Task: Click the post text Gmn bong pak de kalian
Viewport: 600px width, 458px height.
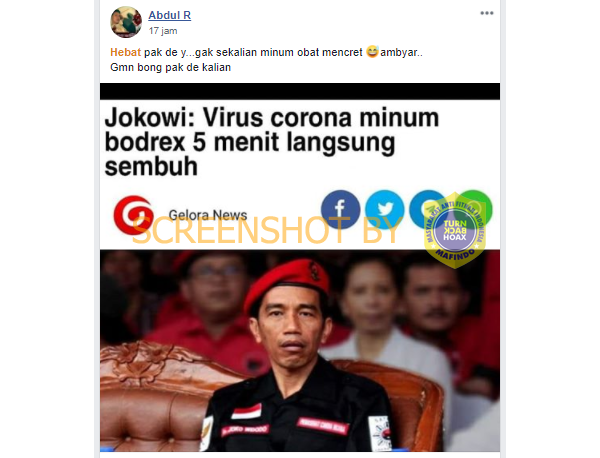Action: 171,67
